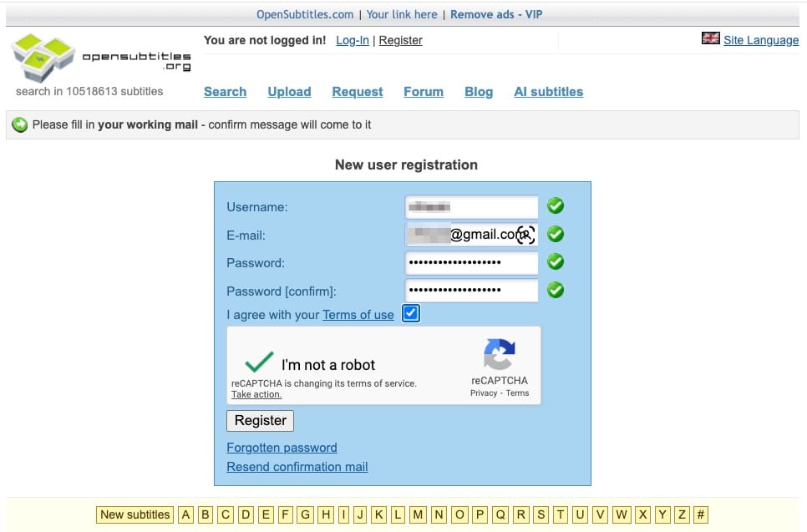Click Remove ads - VIP link
The height and width of the screenshot is (532, 807).
click(x=496, y=14)
